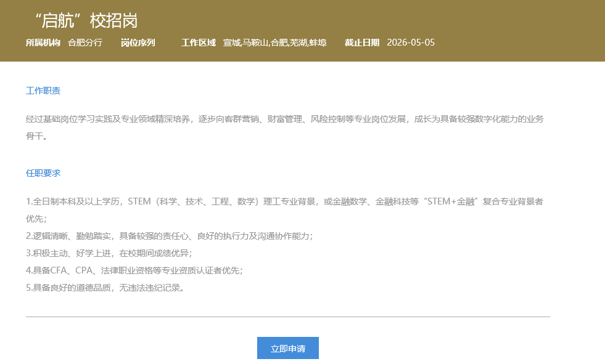Click the 截止日期 label
The height and width of the screenshot is (364, 605).
(x=362, y=43)
